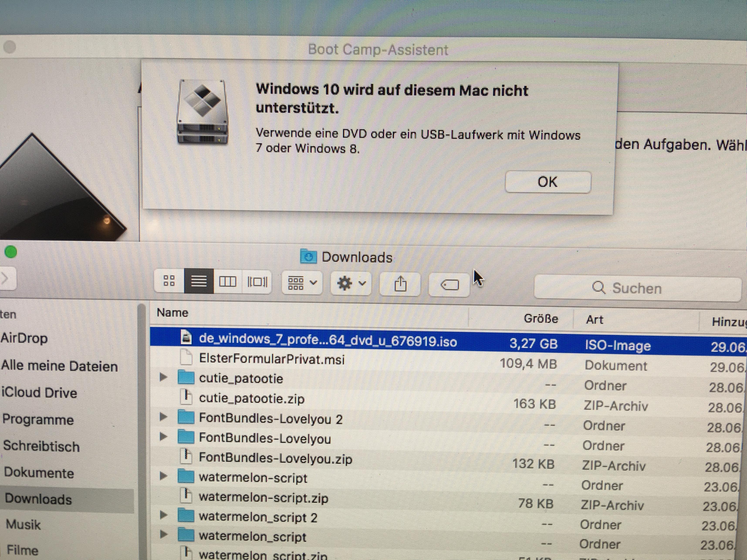Switch Finder to list view
The width and height of the screenshot is (747, 560).
point(199,281)
